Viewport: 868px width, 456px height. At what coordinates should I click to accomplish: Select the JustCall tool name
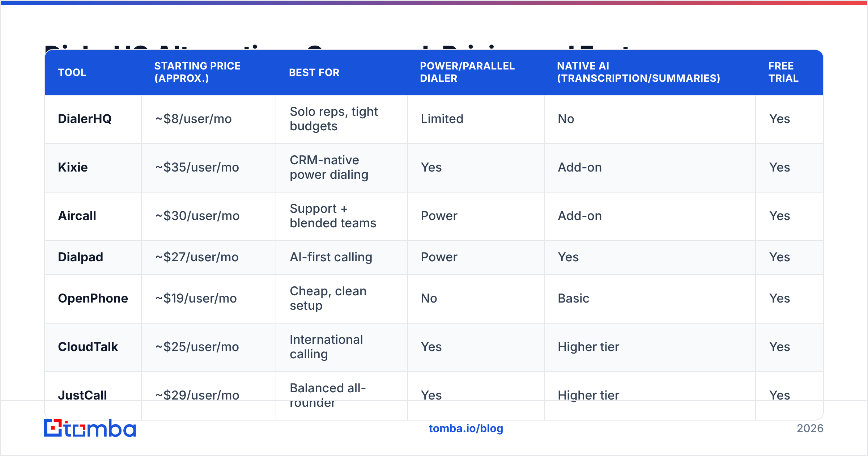click(82, 395)
